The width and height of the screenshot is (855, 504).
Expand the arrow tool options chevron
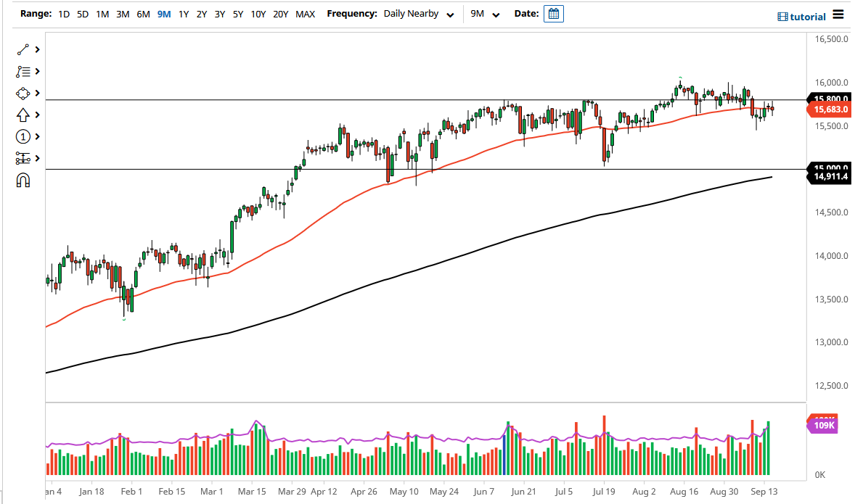36,115
